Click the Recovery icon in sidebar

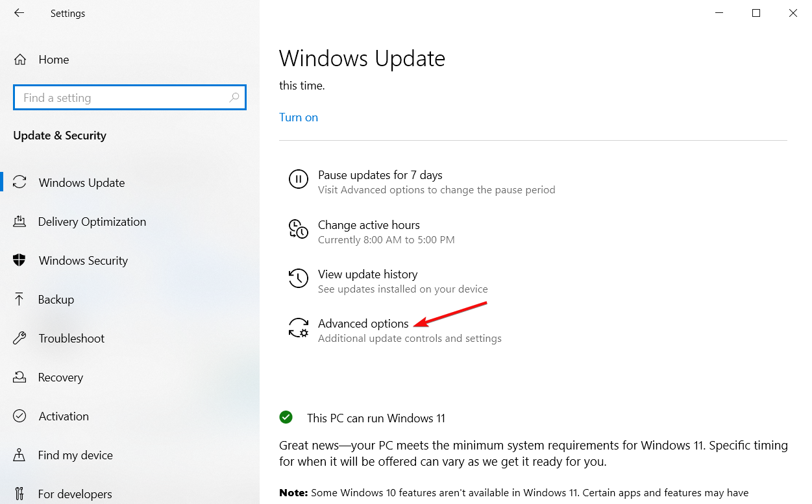[19, 378]
